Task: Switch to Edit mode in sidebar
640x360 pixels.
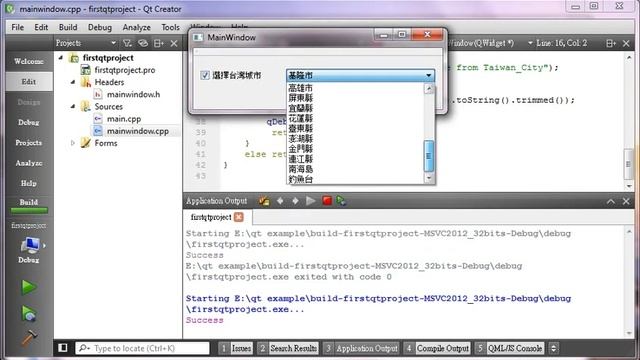Action: click(29, 82)
